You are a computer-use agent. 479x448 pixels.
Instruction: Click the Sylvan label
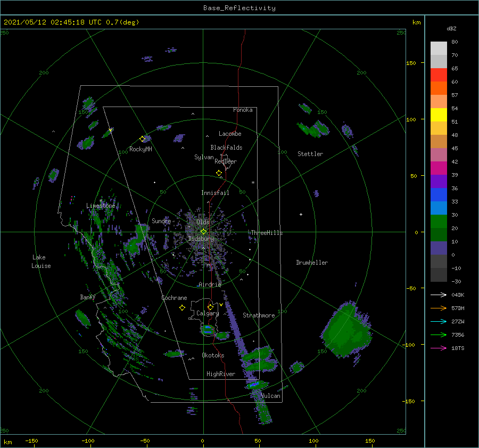[x=204, y=157]
